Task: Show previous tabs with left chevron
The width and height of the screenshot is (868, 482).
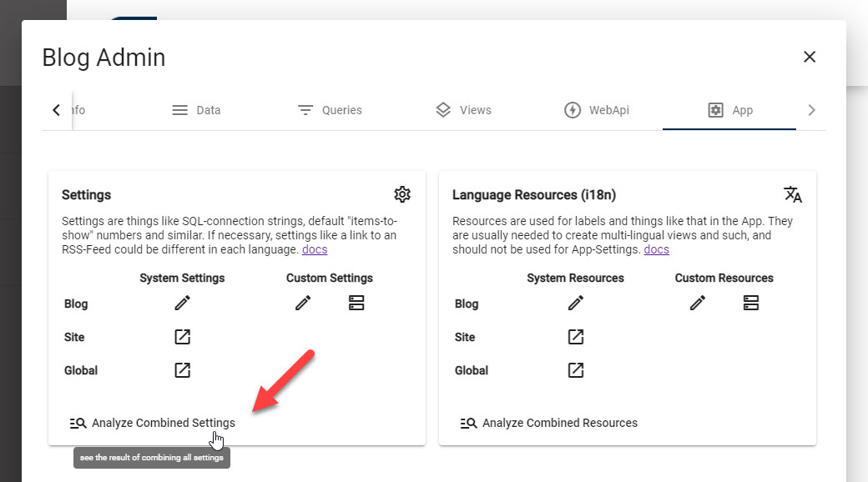Action: (x=57, y=110)
